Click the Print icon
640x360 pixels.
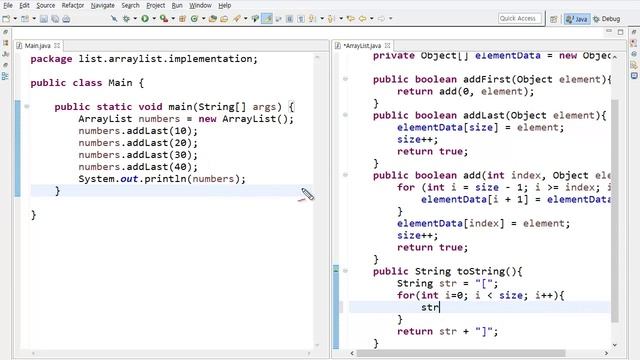point(66,19)
